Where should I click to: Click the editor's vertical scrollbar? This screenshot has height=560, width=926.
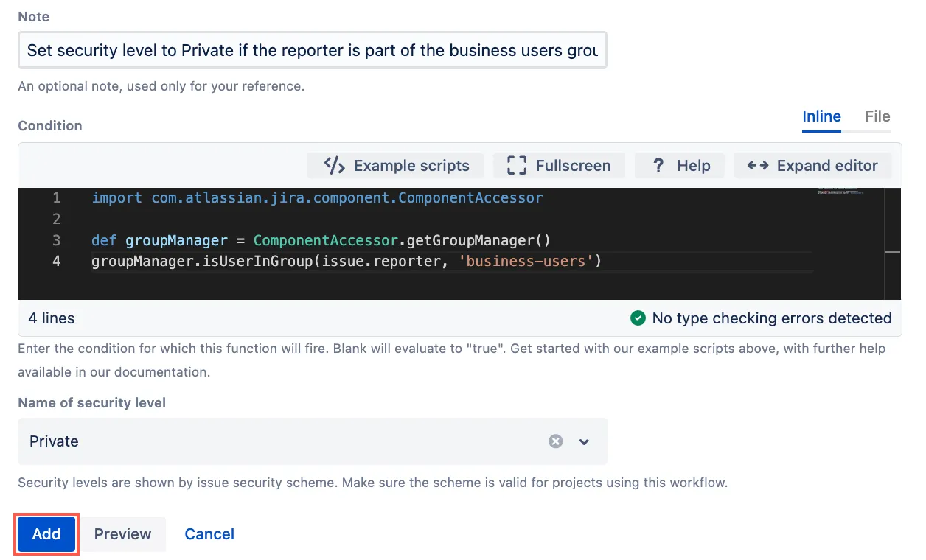click(892, 244)
